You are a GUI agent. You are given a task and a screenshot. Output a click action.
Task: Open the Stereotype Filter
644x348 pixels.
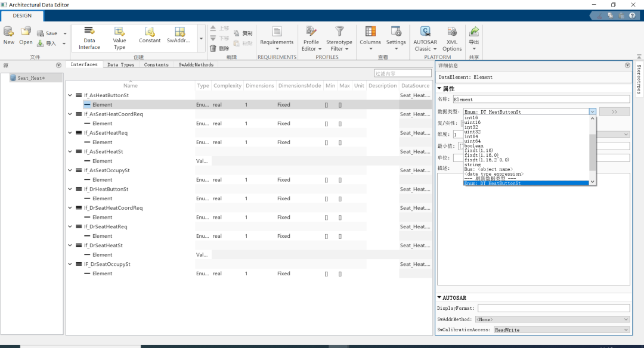coord(339,38)
